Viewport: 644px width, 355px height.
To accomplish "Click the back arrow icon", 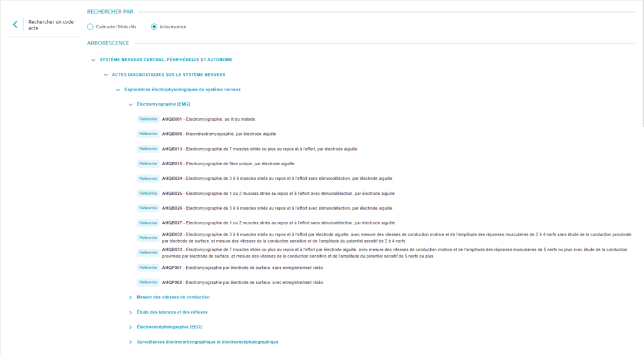I will [x=15, y=25].
